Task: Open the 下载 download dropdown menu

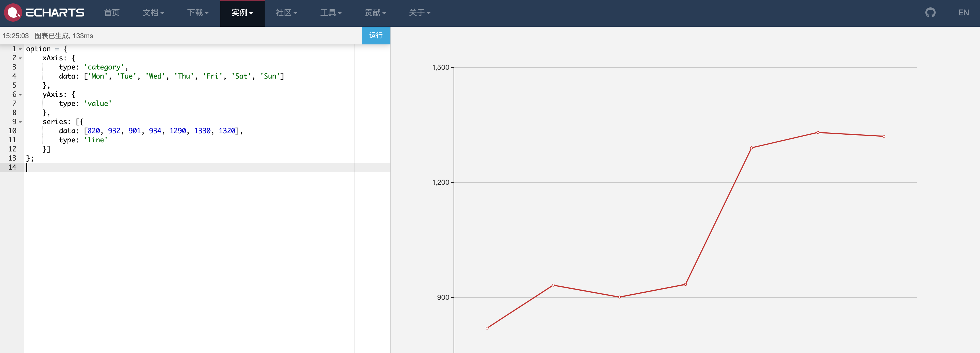Action: click(x=198, y=13)
